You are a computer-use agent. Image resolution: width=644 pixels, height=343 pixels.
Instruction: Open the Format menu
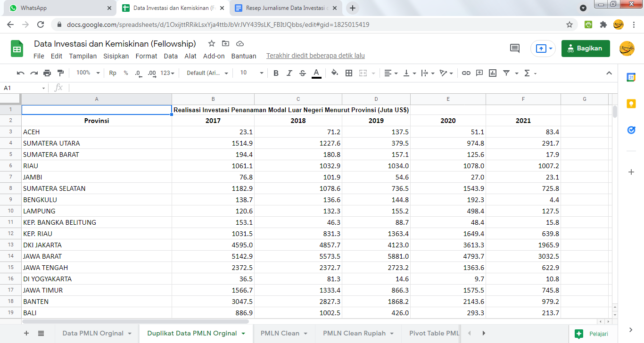(x=146, y=56)
